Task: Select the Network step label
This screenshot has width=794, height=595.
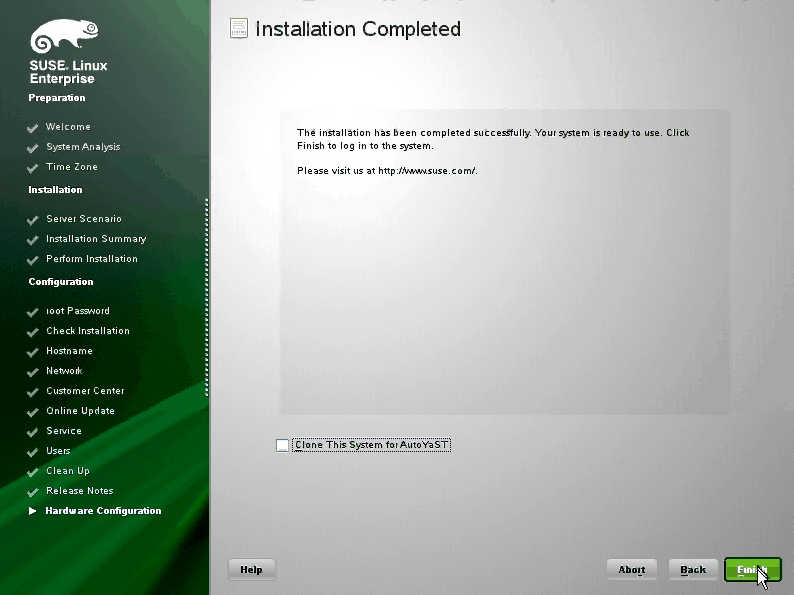Action: [64, 371]
